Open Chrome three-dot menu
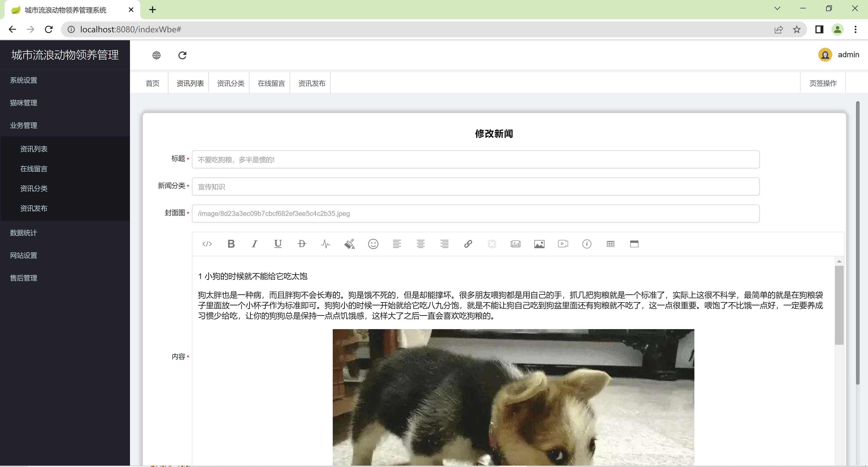 coord(855,30)
